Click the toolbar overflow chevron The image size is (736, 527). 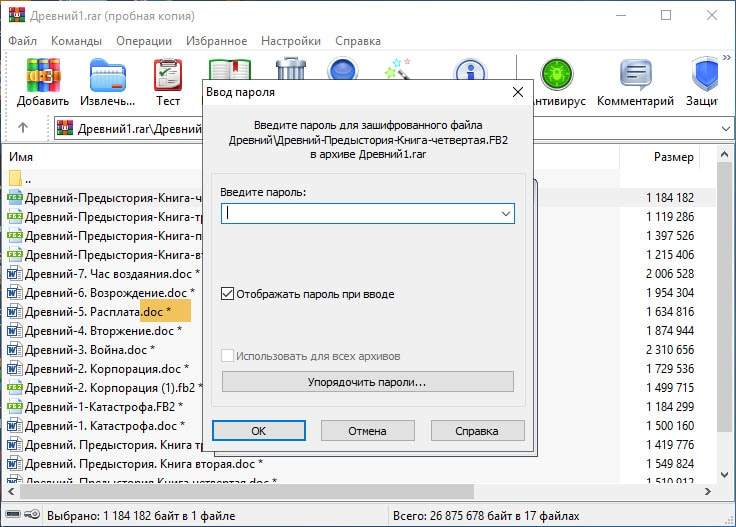click(727, 58)
